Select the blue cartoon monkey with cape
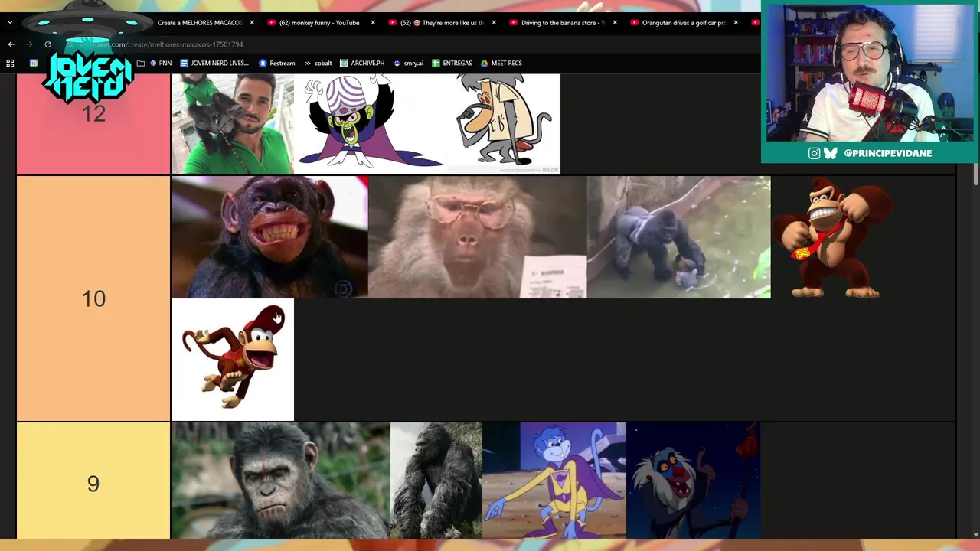This screenshot has height=551, width=980. pos(554,481)
